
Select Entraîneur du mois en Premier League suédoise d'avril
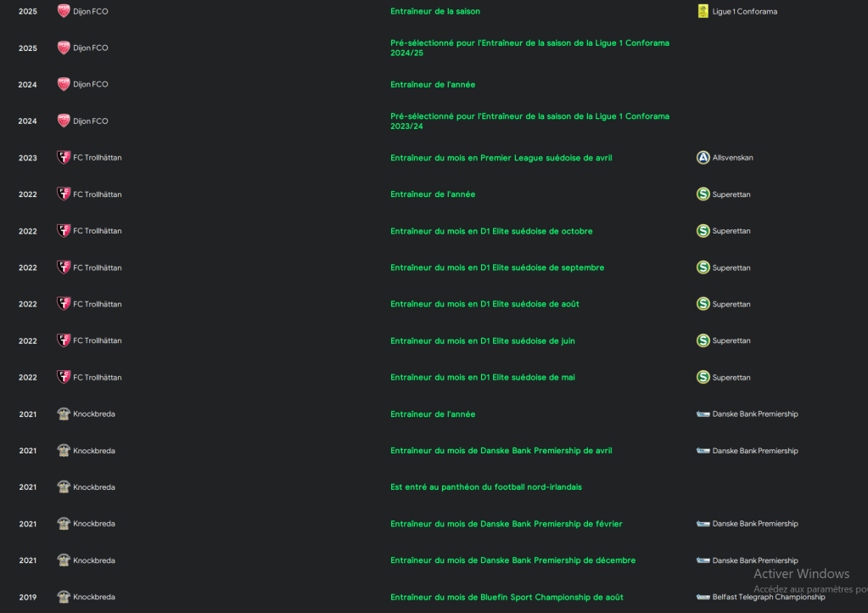(x=501, y=158)
